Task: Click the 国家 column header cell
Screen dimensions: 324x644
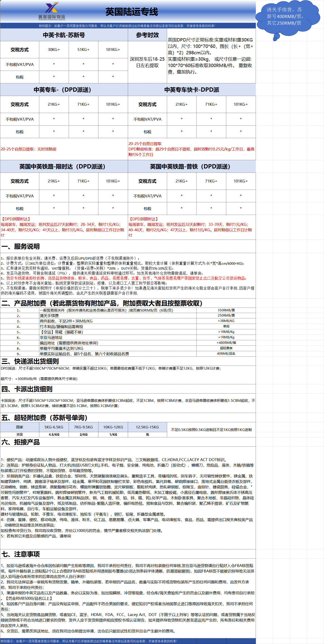Action: coord(19,427)
